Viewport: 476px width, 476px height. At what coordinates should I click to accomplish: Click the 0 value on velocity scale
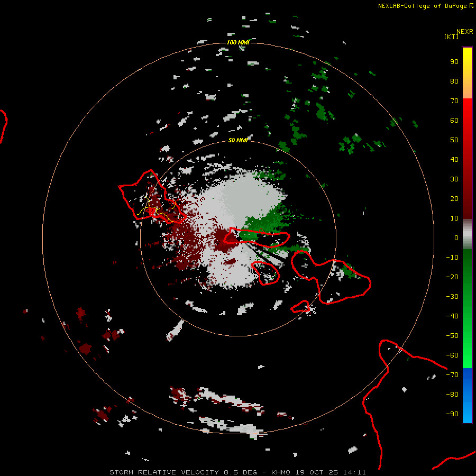[456, 237]
